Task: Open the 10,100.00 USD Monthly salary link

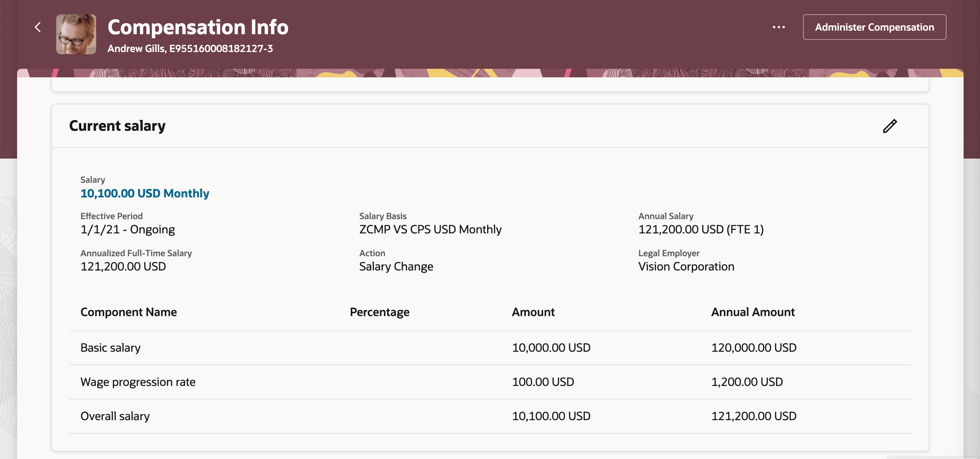Action: point(144,194)
